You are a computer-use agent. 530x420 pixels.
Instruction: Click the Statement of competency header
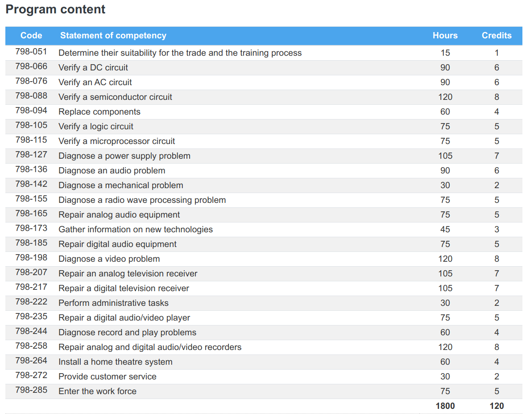coord(113,36)
